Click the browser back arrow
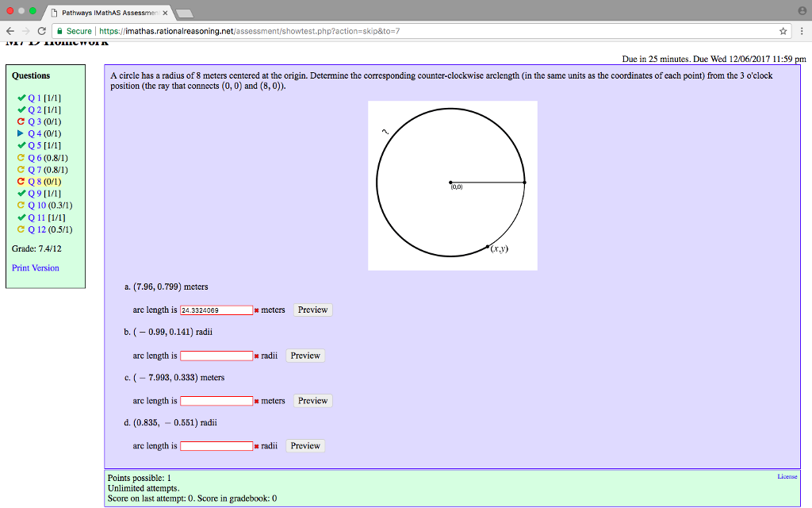Screen dimensions: 812x508 9,31
